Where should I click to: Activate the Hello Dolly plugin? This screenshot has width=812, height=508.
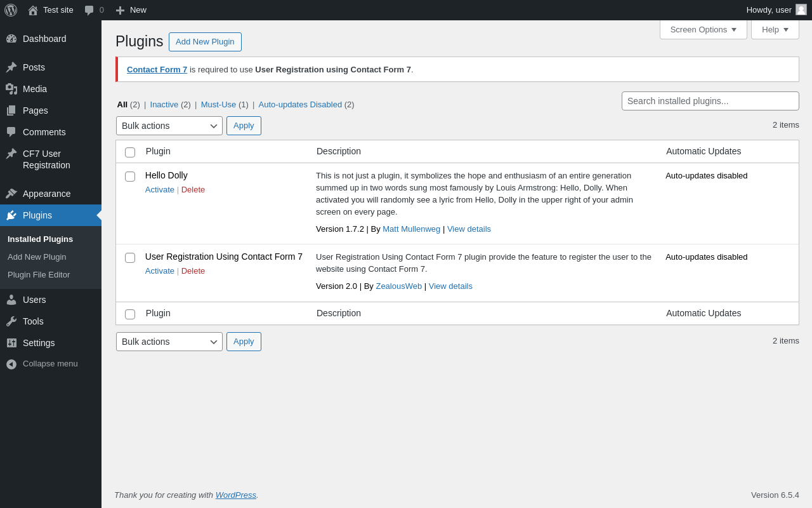tap(160, 190)
